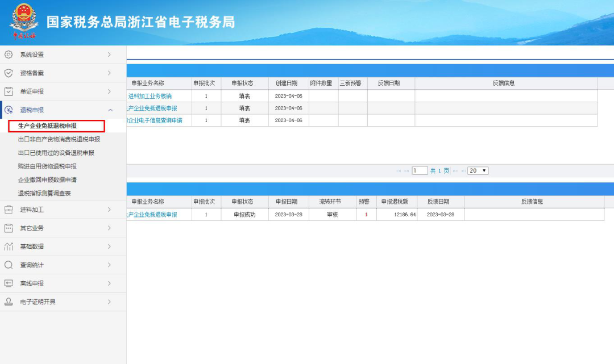Click the 预警 column header in lower table
The width and height of the screenshot is (614, 364).
pos(364,202)
